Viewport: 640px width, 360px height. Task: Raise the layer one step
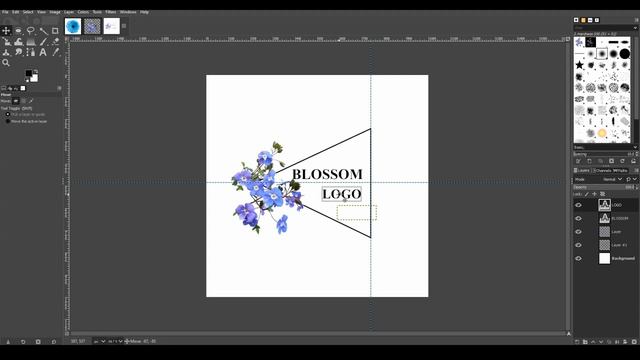pos(593,342)
